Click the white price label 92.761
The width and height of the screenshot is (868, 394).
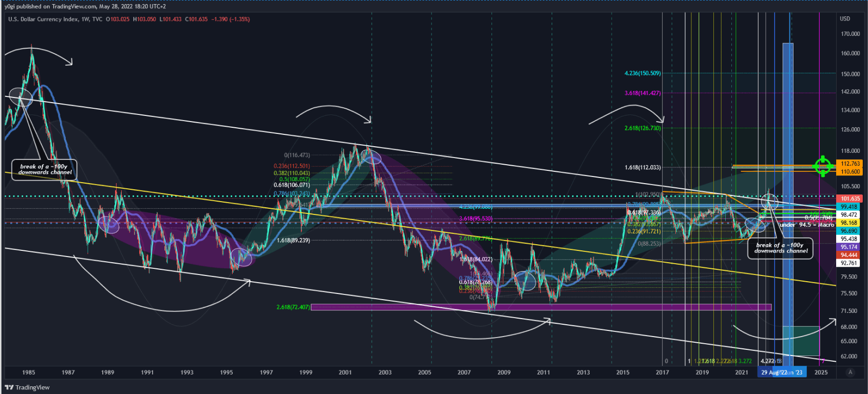coord(850,263)
